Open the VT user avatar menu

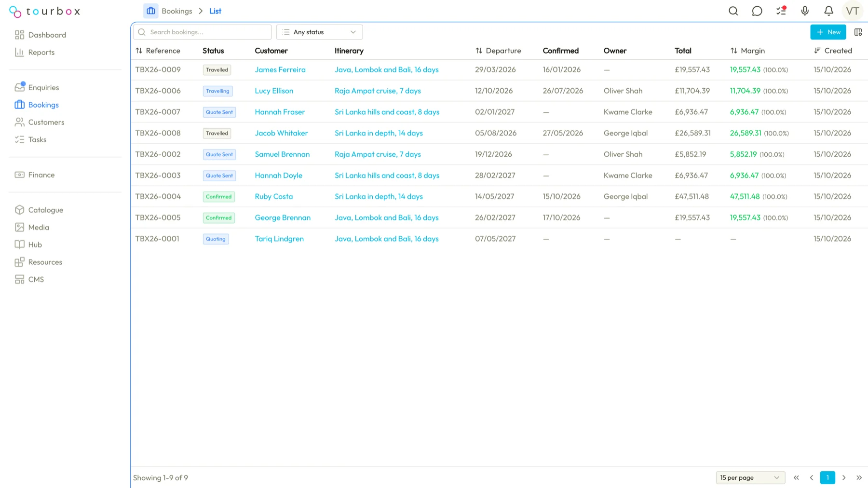(x=853, y=11)
